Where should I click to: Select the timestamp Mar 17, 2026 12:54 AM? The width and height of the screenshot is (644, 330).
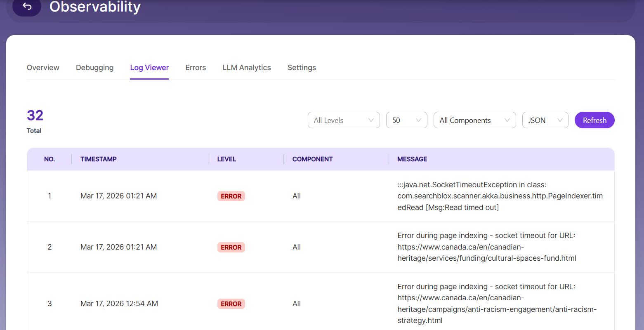tap(119, 304)
